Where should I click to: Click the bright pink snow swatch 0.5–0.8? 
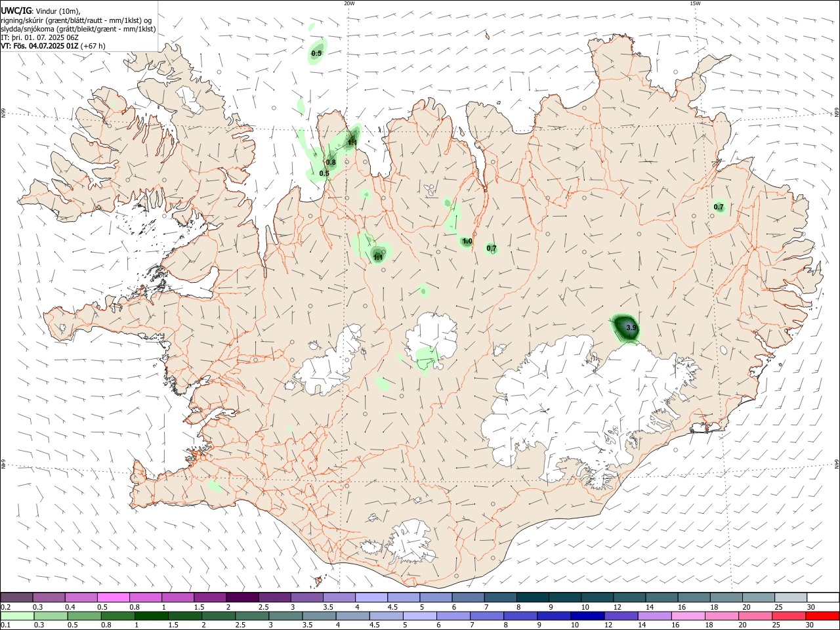click(114, 597)
